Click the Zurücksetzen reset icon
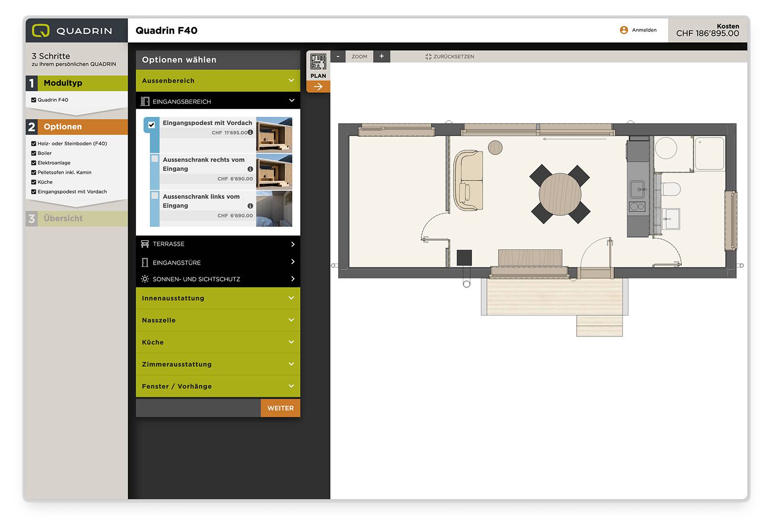This screenshot has width=773, height=532. (428, 56)
